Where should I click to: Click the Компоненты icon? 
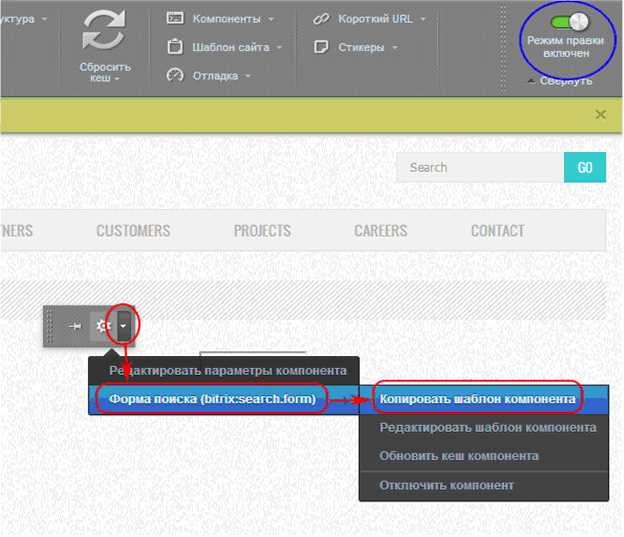click(175, 18)
